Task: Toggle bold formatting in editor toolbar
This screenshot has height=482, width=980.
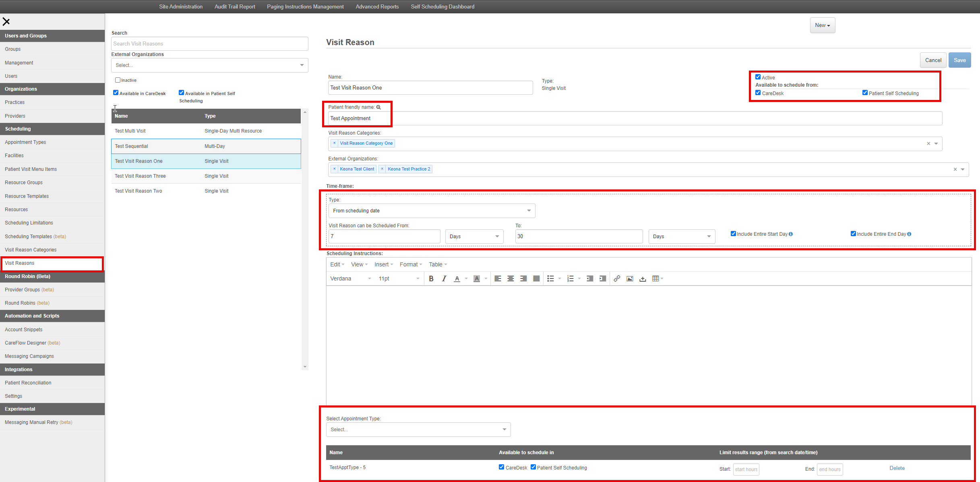Action: (x=431, y=278)
